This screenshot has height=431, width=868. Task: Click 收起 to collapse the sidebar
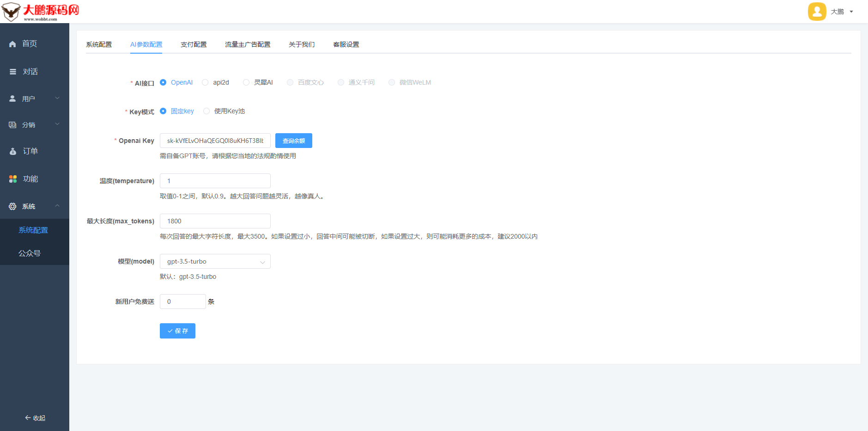click(35, 418)
